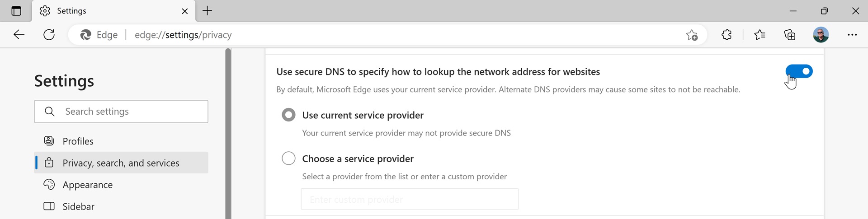Open the tab actions menu icon

tap(16, 11)
